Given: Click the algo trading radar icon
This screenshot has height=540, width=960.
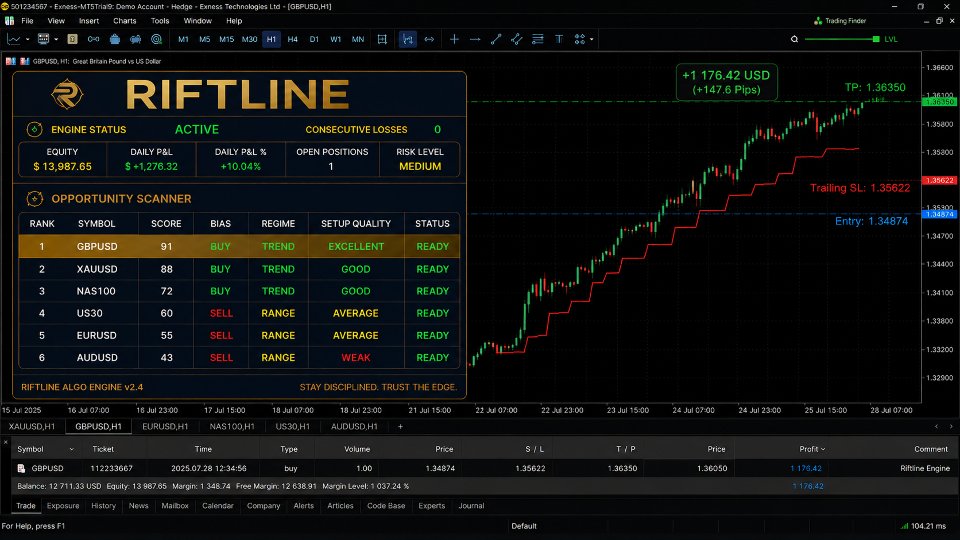Looking at the screenshot, I should (157, 39).
